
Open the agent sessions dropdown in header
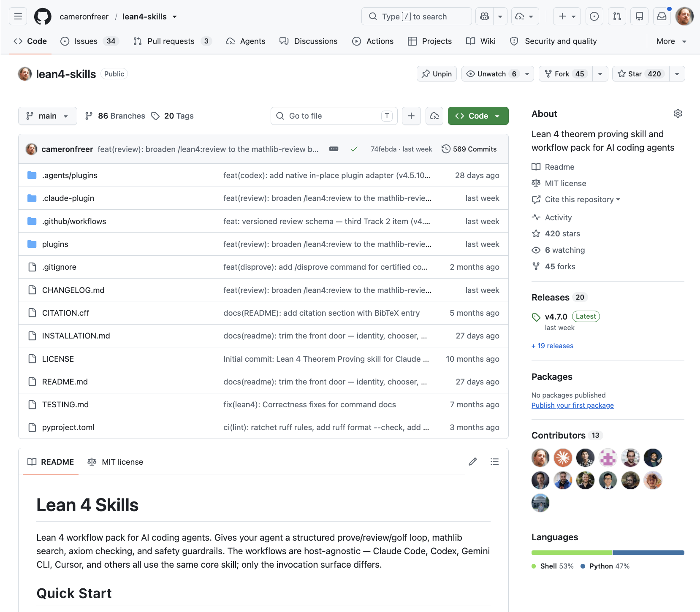[x=525, y=16]
